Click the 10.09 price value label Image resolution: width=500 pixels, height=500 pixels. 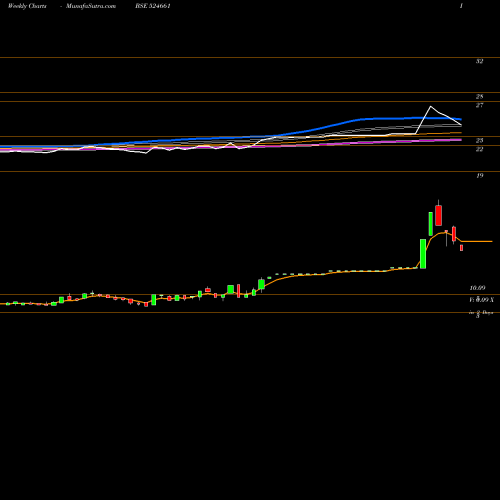pos(477,288)
